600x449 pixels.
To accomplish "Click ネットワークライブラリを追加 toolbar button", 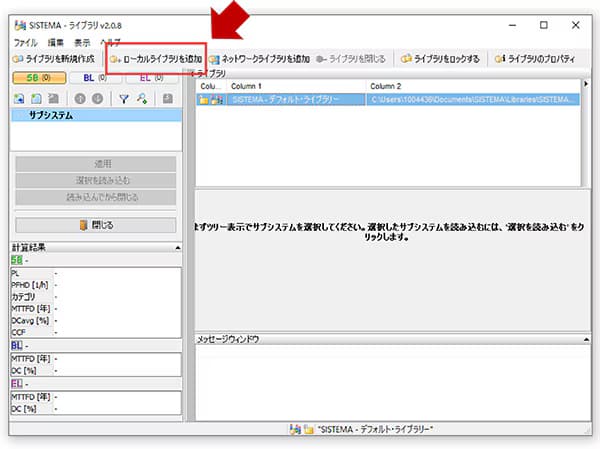I will click(x=259, y=59).
